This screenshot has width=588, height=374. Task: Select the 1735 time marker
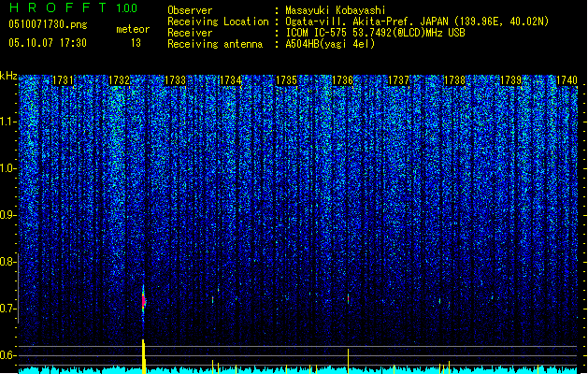tap(286, 80)
